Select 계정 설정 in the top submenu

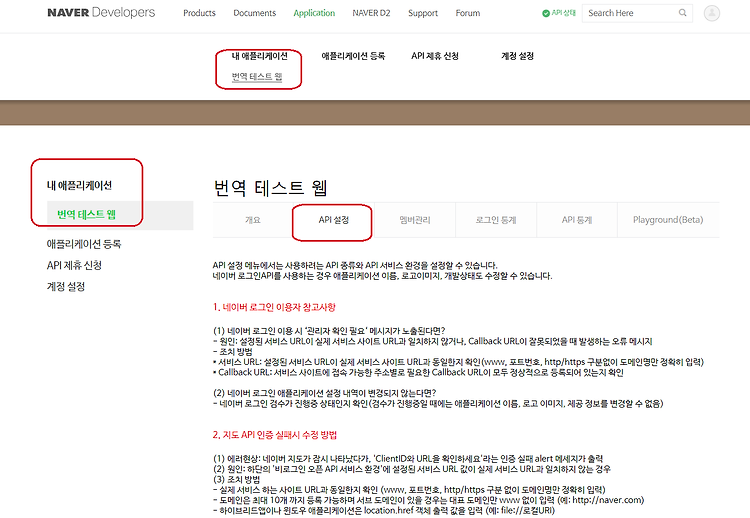point(517,56)
